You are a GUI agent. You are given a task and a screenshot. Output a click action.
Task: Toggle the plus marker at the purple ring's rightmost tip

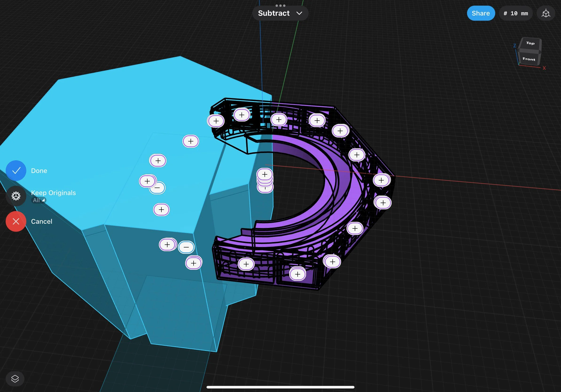(381, 180)
